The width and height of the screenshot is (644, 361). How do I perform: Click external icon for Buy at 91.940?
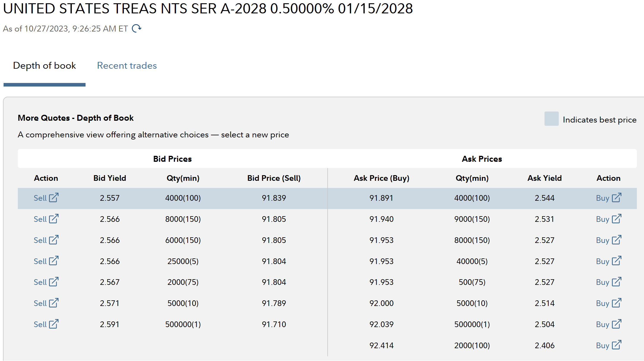(617, 219)
